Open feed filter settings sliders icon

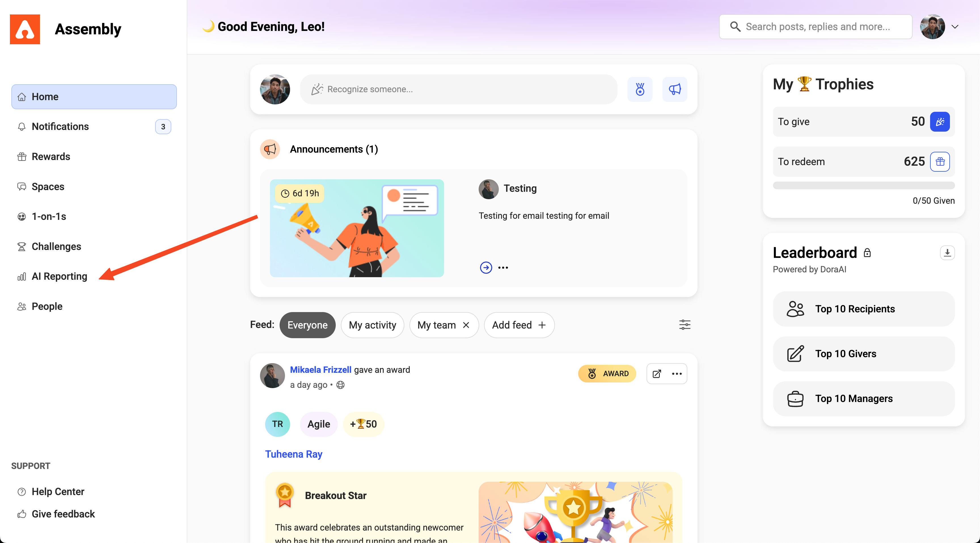(685, 325)
